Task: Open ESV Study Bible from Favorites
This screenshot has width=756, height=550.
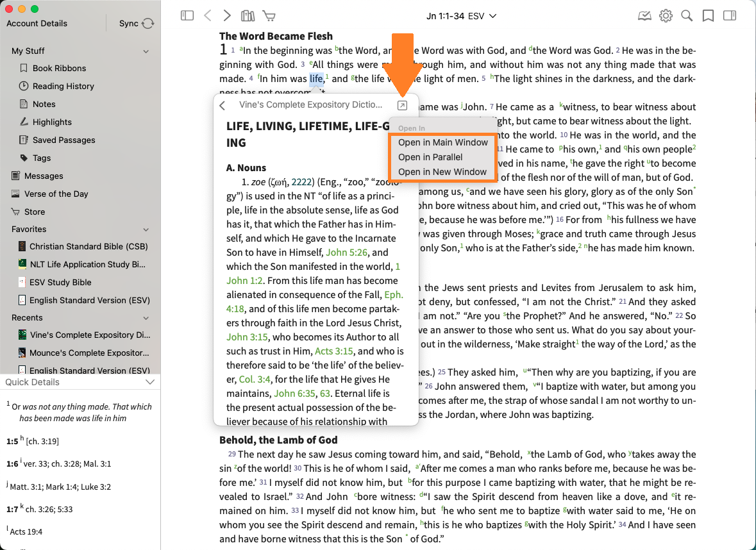Action: point(60,282)
